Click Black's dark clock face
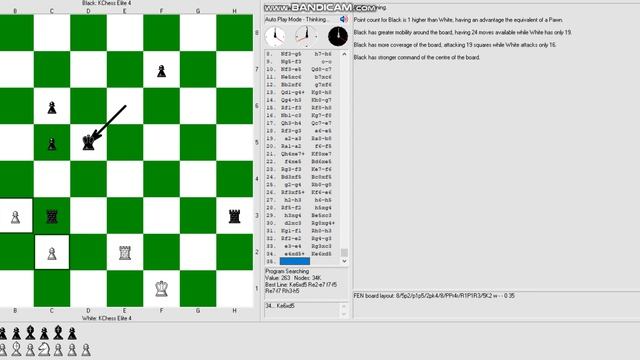The width and height of the screenshot is (640, 360). (338, 36)
